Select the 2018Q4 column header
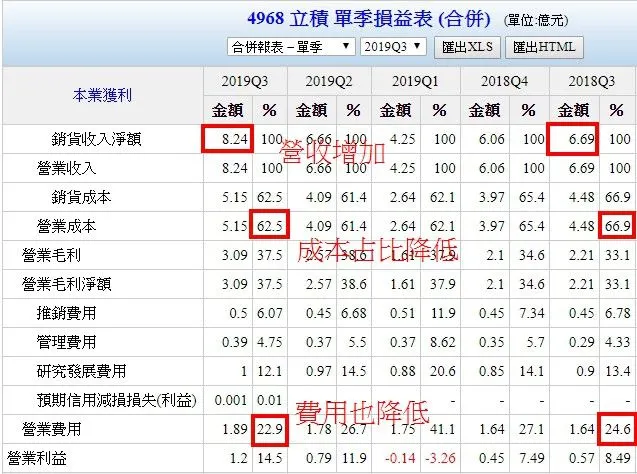The width and height of the screenshot is (637, 474). tap(504, 81)
